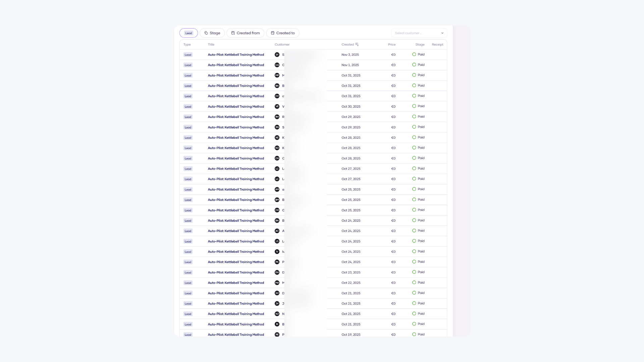Screen dimensions: 644x362
Task: Open Auto-Pilot Kettlebell link for Nov 1, 2025
Action: (x=236, y=65)
